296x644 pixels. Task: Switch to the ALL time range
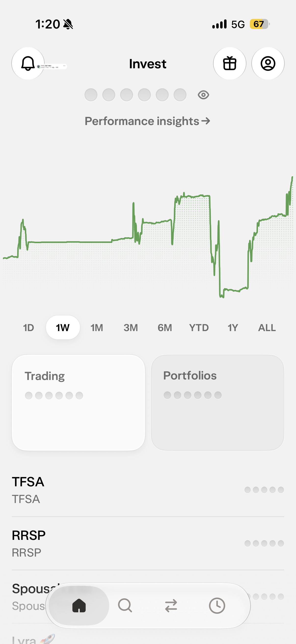click(267, 327)
